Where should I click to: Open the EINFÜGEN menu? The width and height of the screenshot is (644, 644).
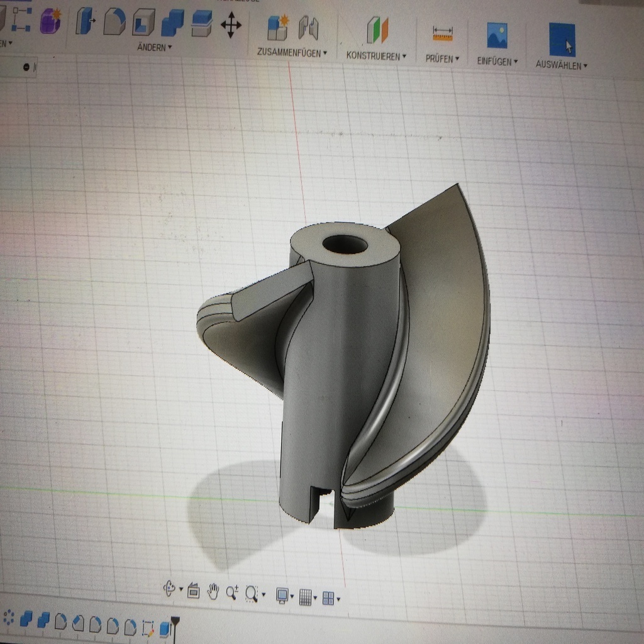point(497,61)
